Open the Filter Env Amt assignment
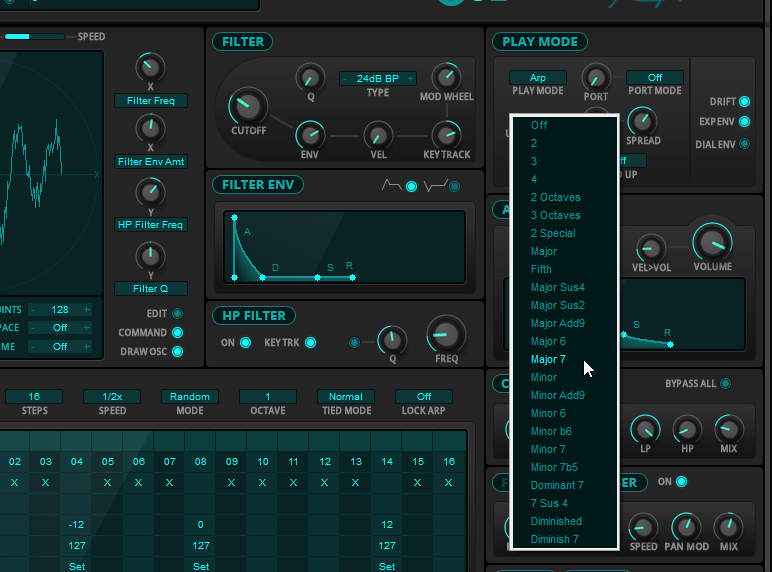The height and width of the screenshot is (572, 772). pyautogui.click(x=151, y=161)
